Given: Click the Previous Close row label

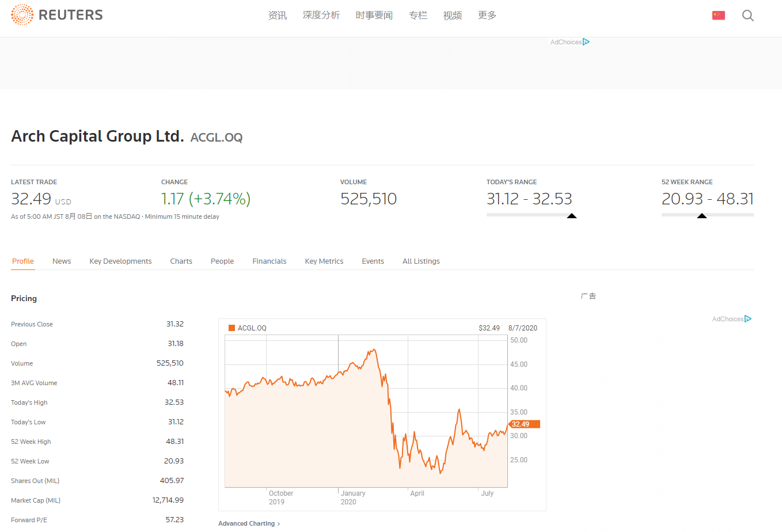Looking at the screenshot, I should tap(32, 324).
